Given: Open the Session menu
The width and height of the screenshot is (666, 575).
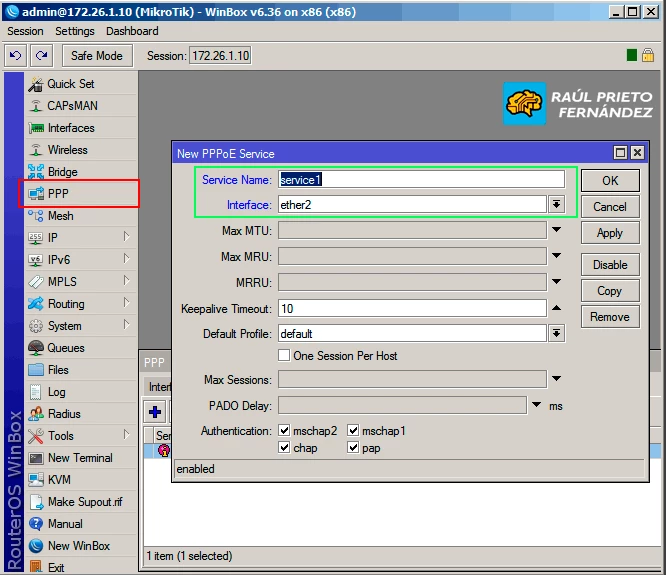Looking at the screenshot, I should 25,31.
